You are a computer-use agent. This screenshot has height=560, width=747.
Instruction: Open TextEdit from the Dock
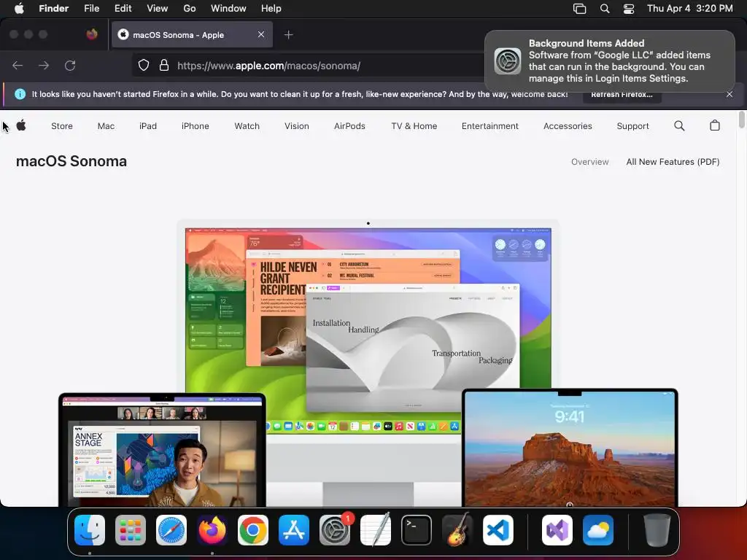tap(376, 530)
